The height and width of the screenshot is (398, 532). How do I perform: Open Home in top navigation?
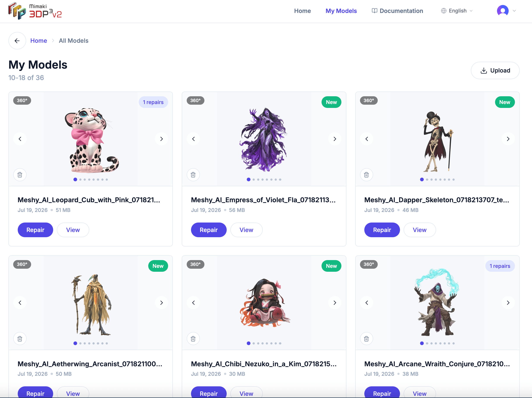point(302,11)
